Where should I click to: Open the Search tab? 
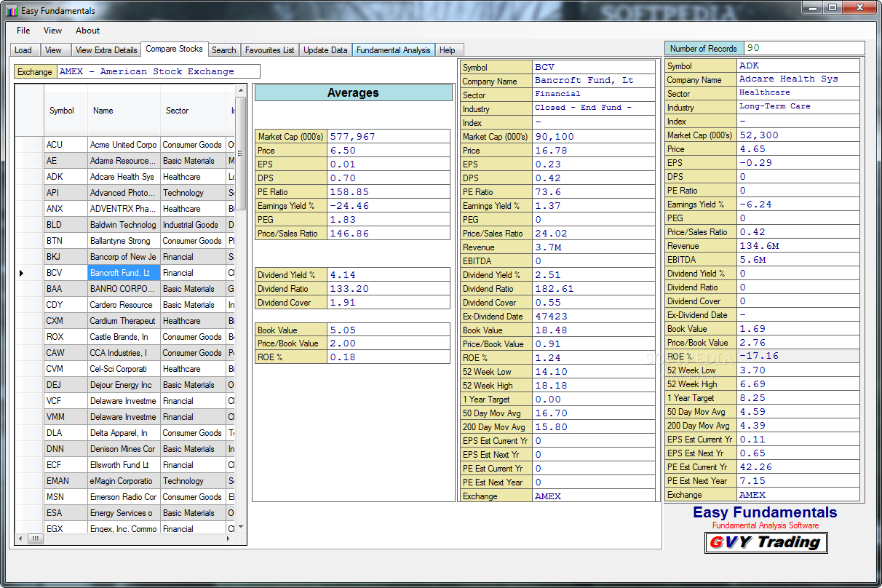pos(223,50)
